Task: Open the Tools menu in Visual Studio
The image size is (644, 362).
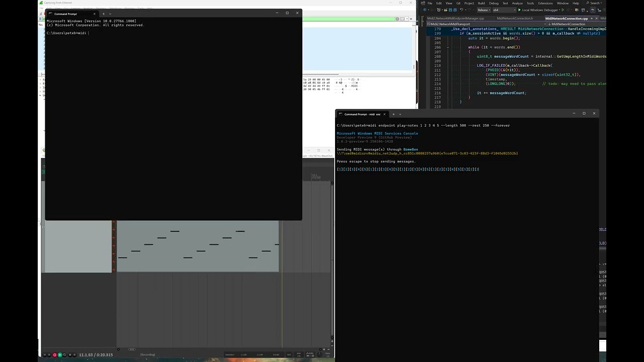Action: pyautogui.click(x=530, y=3)
